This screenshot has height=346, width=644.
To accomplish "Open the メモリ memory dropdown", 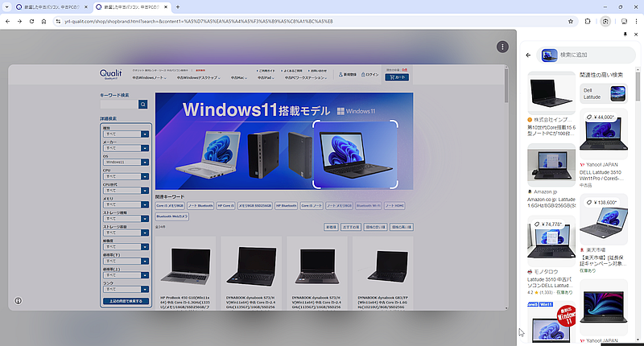I will [126, 204].
